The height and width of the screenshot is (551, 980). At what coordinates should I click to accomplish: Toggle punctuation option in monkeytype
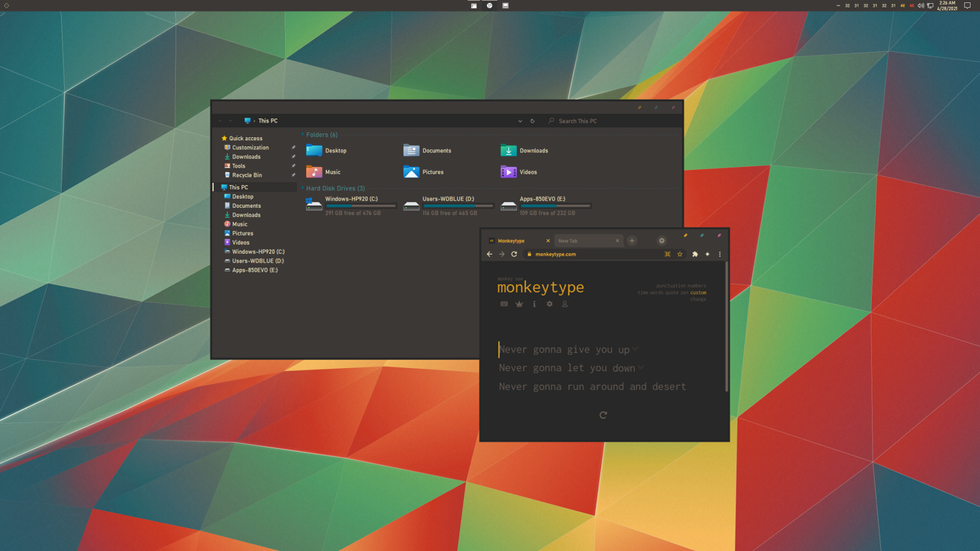pos(671,285)
